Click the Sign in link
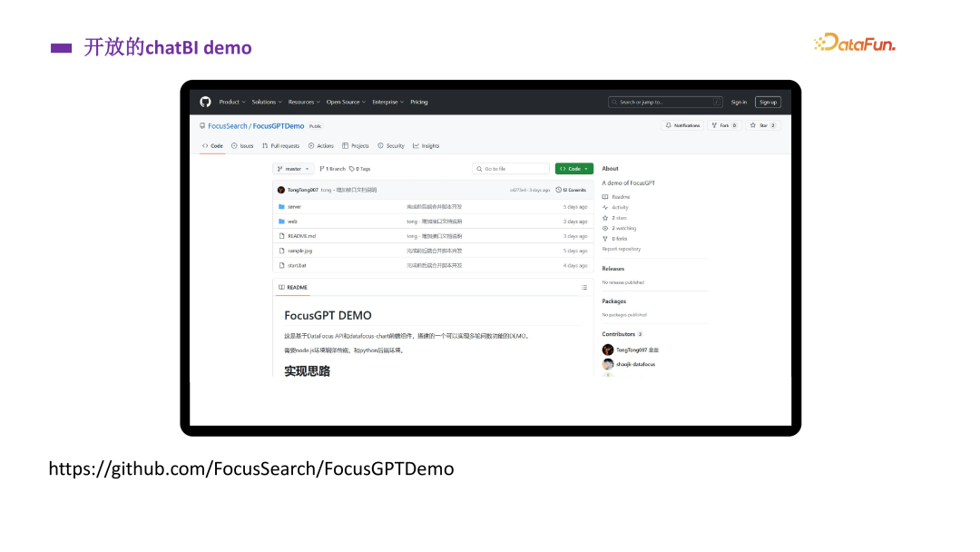 tap(739, 102)
